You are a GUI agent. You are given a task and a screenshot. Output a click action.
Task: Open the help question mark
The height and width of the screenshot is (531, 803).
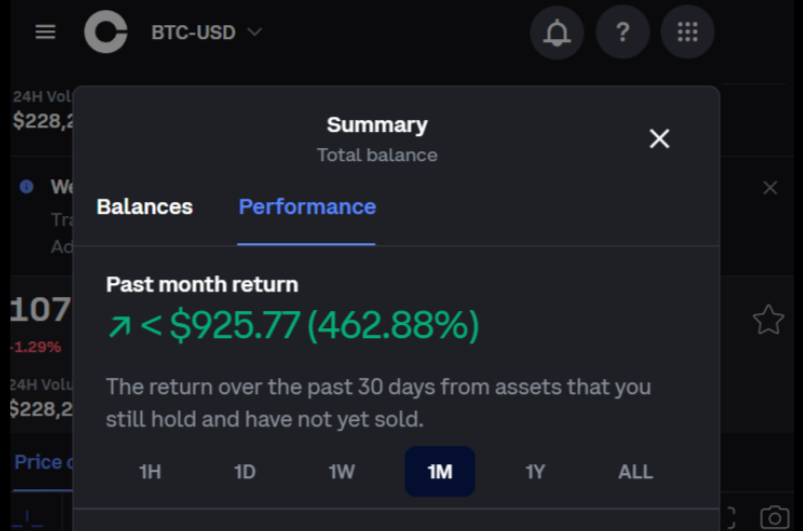623,33
